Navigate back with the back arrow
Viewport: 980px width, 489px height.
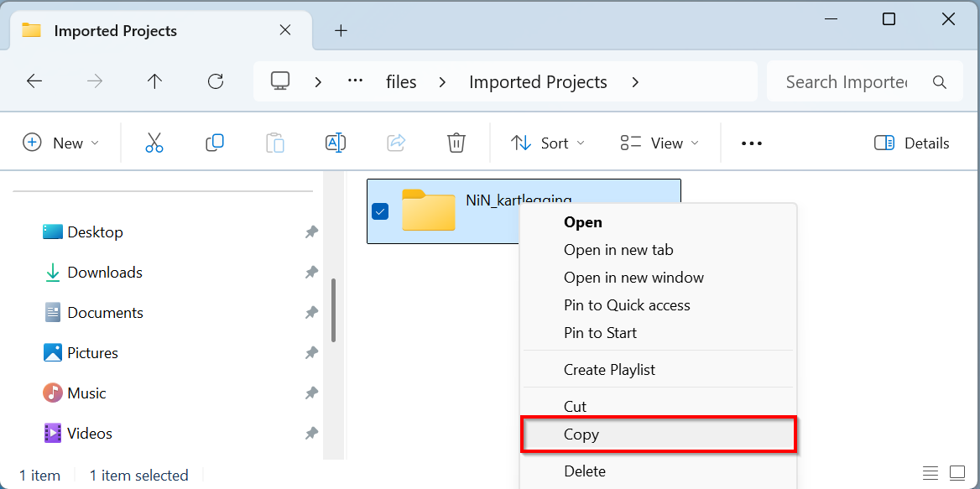34,81
